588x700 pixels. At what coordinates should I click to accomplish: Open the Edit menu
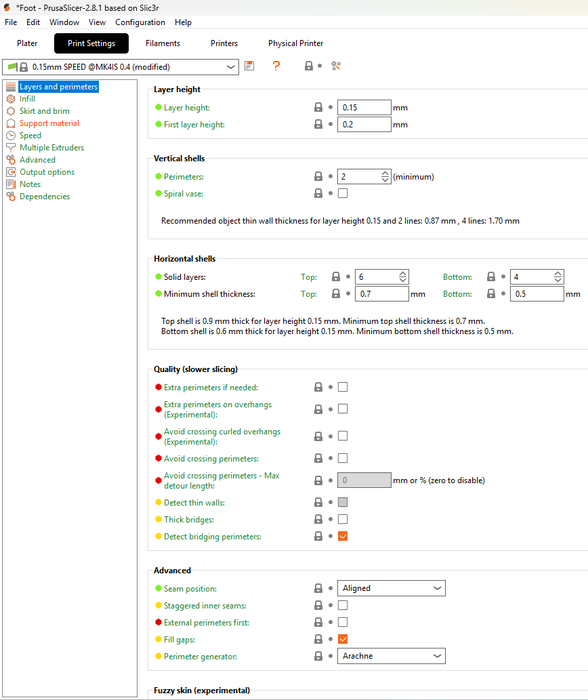[33, 22]
